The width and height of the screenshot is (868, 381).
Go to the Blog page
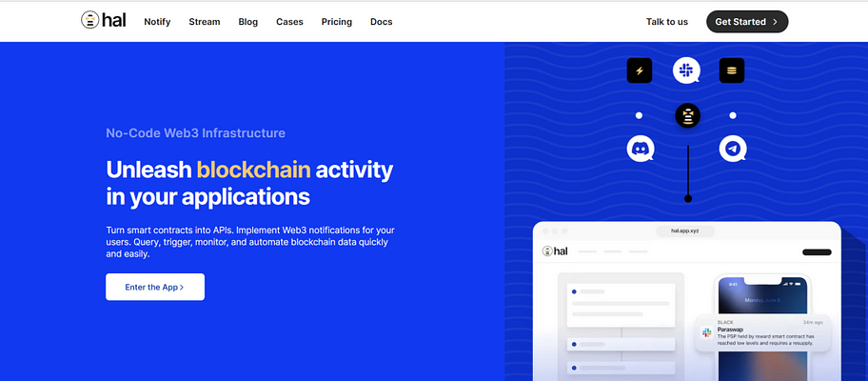pos(248,22)
